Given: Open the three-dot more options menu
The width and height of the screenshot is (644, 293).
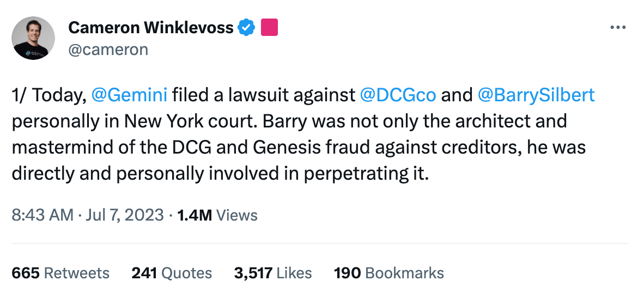Looking at the screenshot, I should [618, 27].
